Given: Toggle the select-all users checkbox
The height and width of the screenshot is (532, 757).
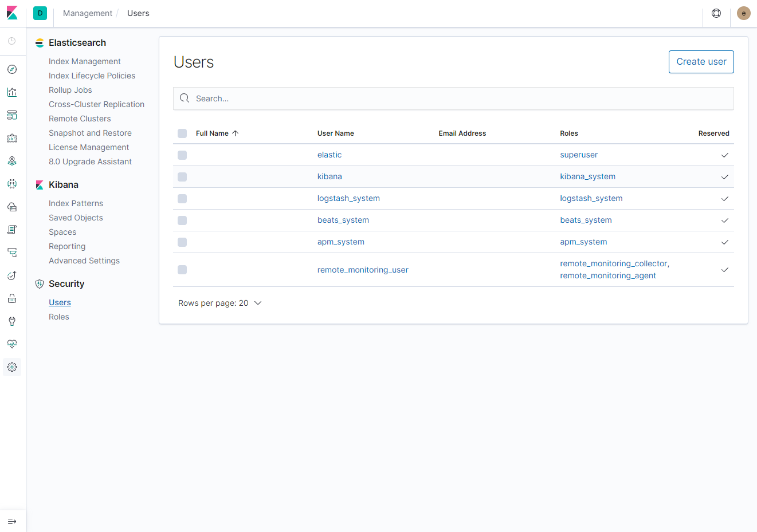Looking at the screenshot, I should coord(182,133).
